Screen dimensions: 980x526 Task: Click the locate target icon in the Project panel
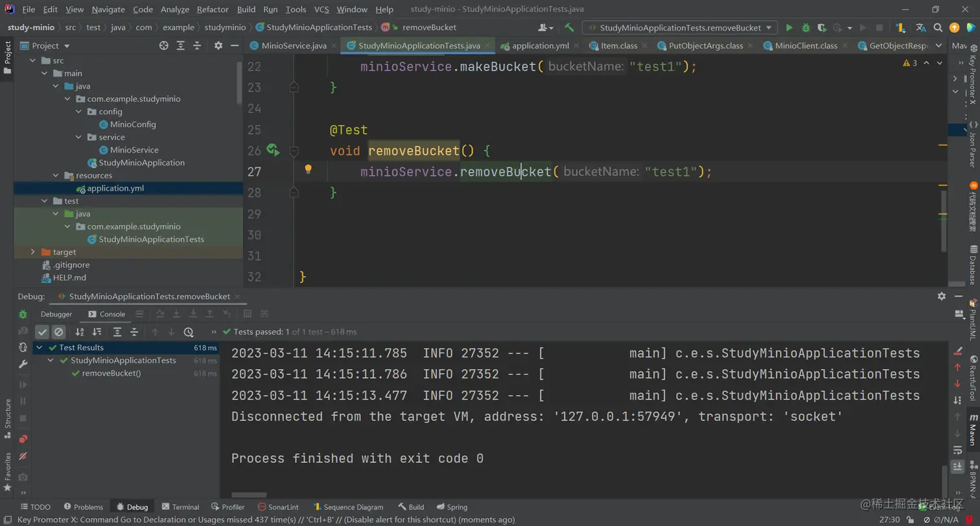coord(164,45)
